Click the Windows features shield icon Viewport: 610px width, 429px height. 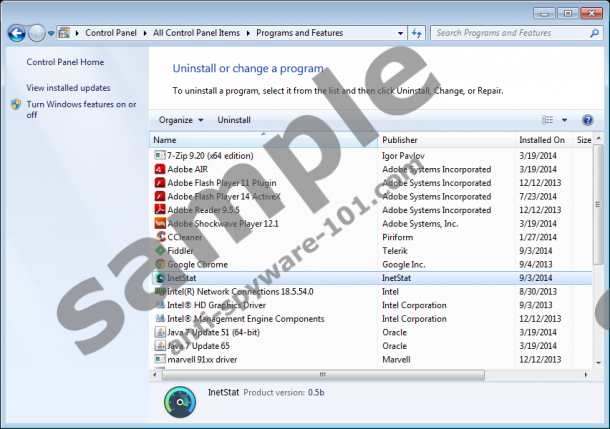pyautogui.click(x=16, y=105)
